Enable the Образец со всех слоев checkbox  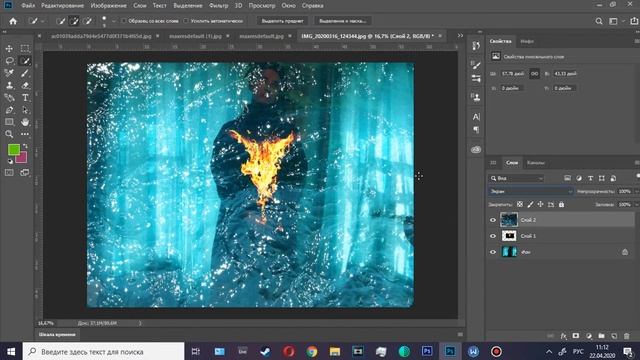coord(124,21)
